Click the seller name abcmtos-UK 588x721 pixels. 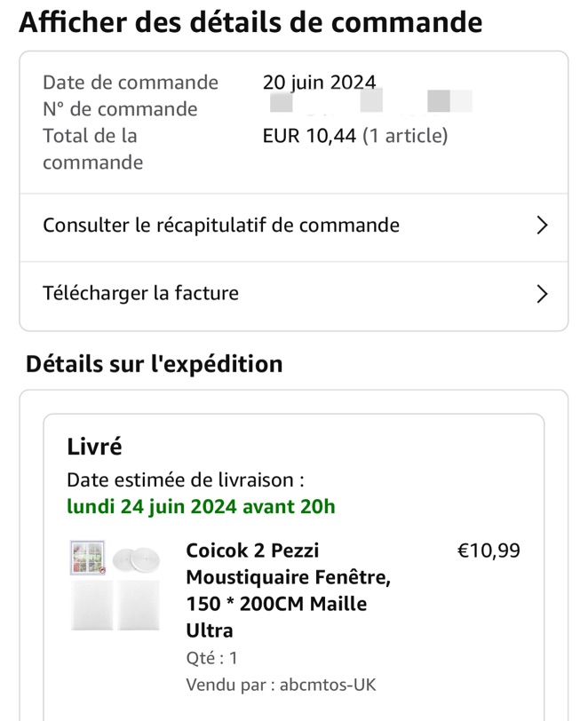point(328,685)
